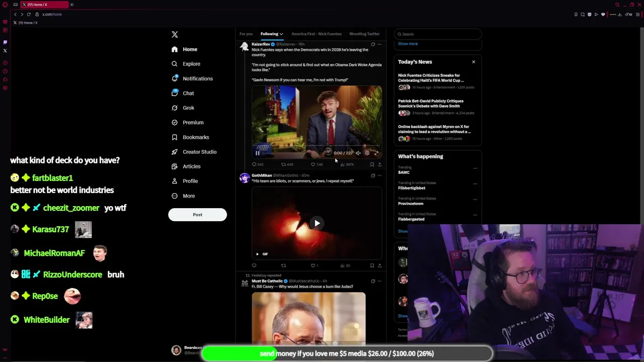This screenshot has height=362, width=644.
Task: Go to Home in X sidebar
Action: coord(184,49)
